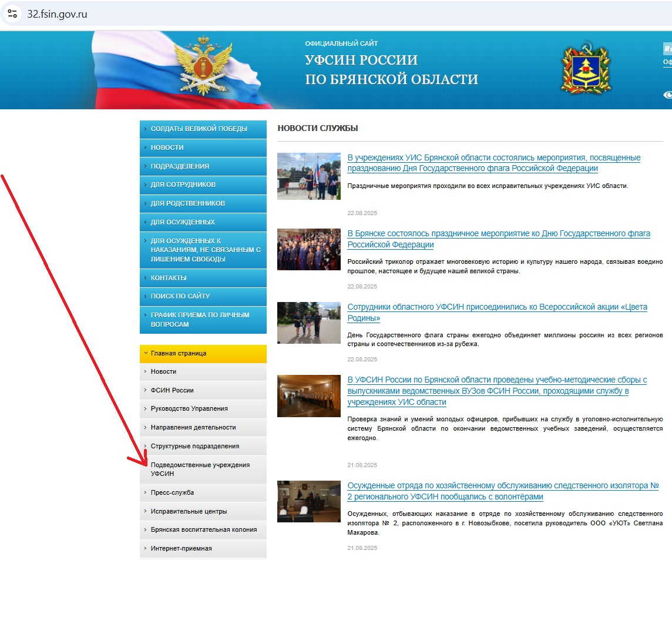Click chevron beside ПОДРАЗДЕЛЕНИЯ menu item
Viewport: 672px width, 634px height.
(x=145, y=166)
